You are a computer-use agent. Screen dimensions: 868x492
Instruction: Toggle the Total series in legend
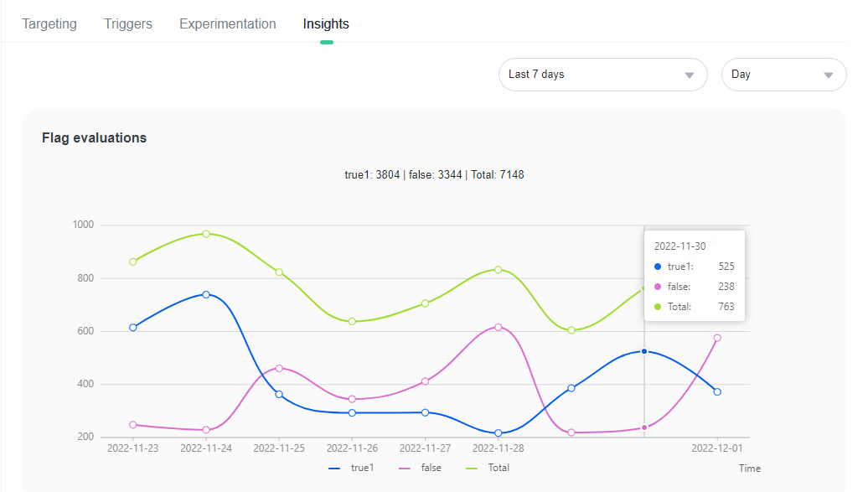pos(488,468)
